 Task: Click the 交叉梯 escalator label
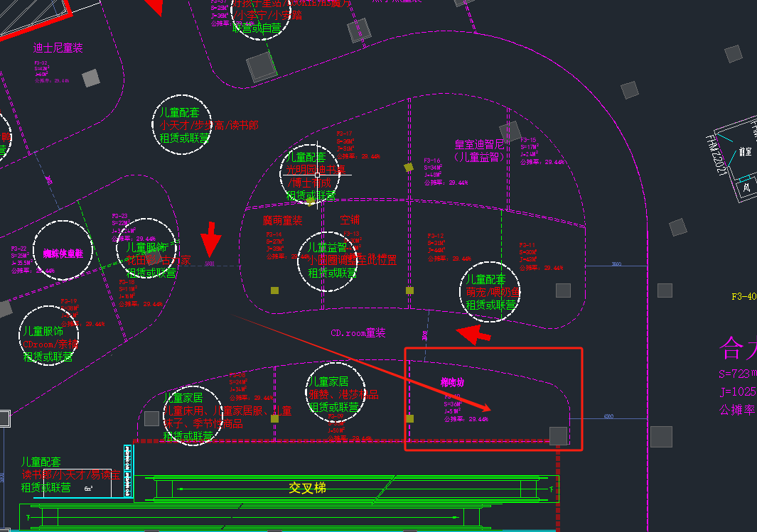tap(308, 488)
